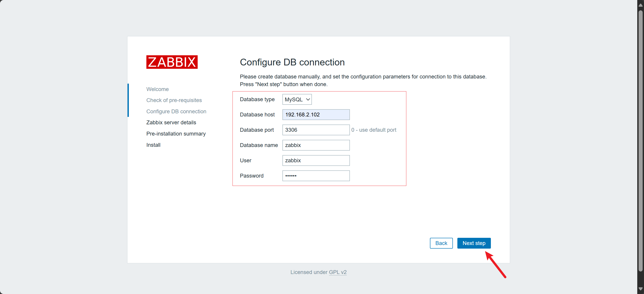Click the Database name text box
The width and height of the screenshot is (644, 294).
316,145
